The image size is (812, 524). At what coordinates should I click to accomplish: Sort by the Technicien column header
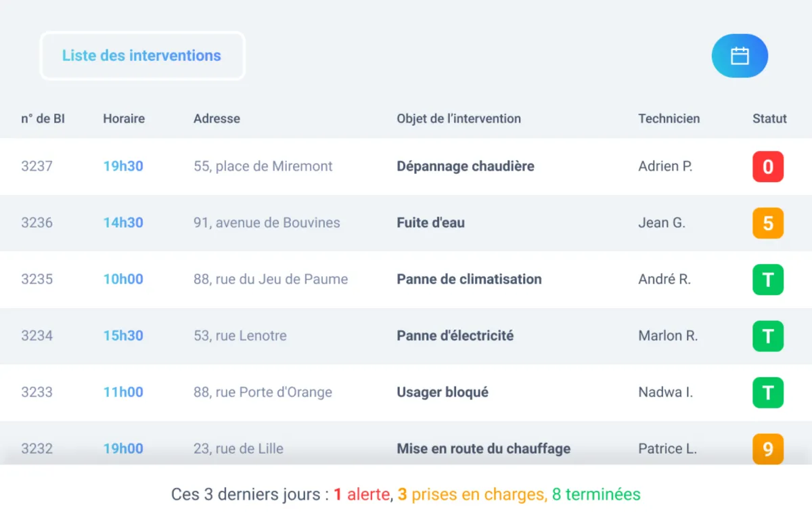tap(669, 118)
